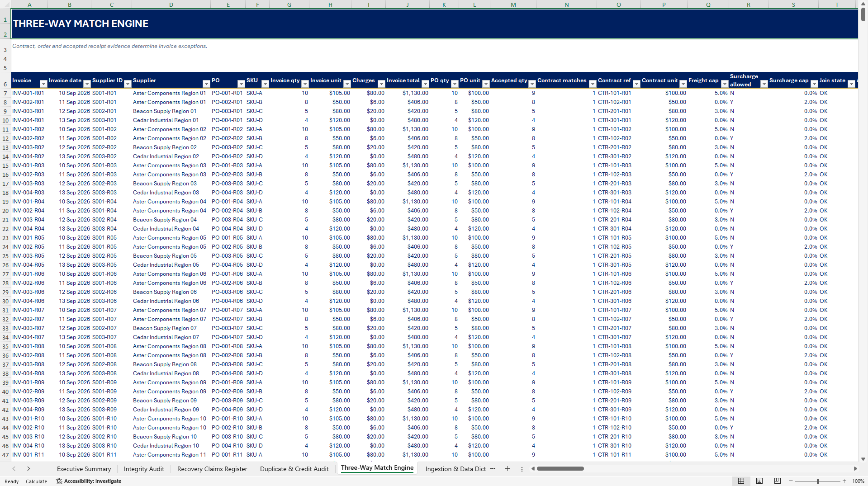Viewport: 868px width, 486px height.
Task: Switch to Page Layout view icon
Action: pos(759,481)
